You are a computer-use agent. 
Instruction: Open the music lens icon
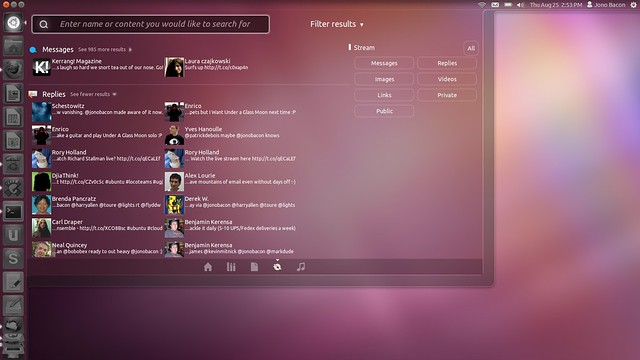pyautogui.click(x=301, y=267)
